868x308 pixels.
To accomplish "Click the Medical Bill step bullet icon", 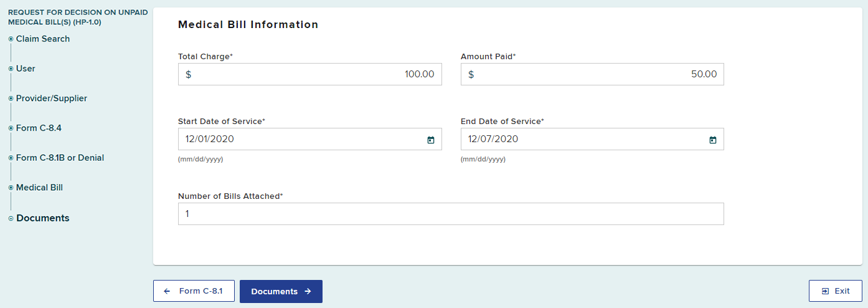I will click(x=11, y=188).
